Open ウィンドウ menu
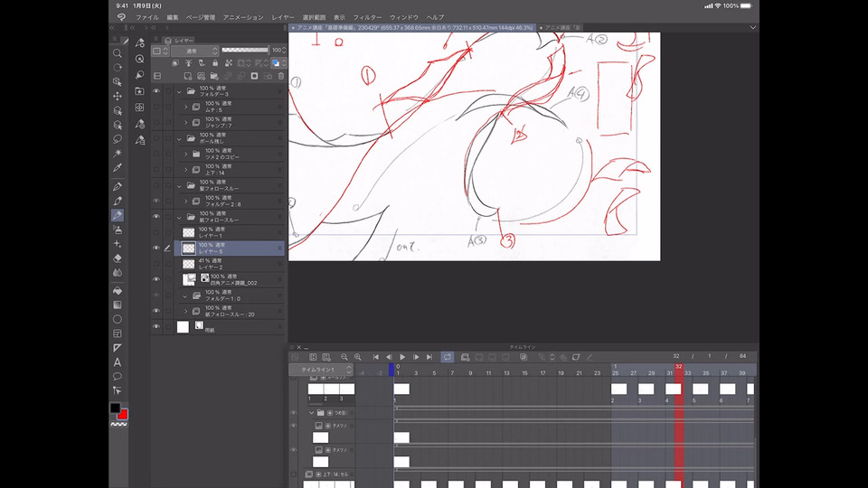The image size is (868, 488). tap(404, 17)
